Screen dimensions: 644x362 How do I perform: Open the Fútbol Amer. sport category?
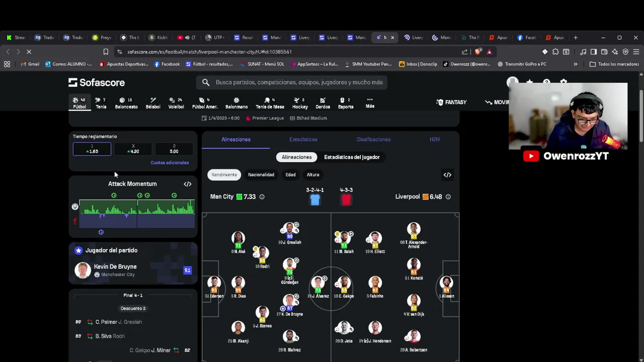click(204, 103)
